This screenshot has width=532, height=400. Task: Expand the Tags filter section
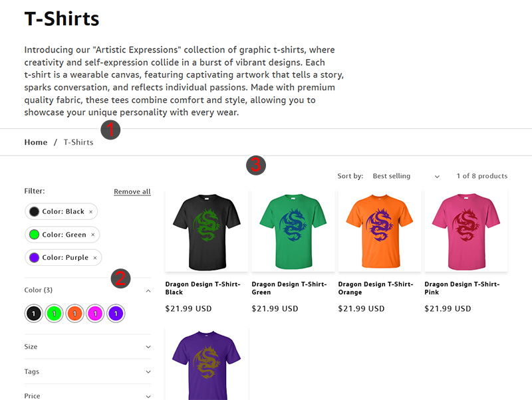(88, 371)
